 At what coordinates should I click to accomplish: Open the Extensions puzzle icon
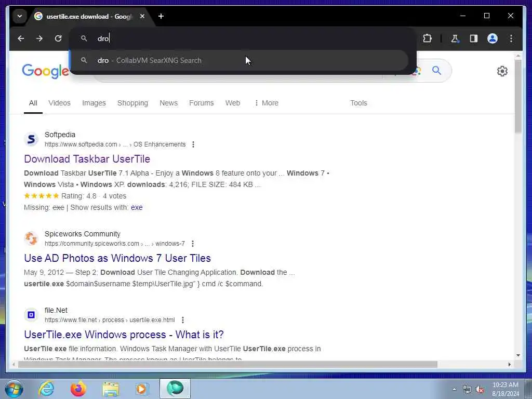(x=427, y=38)
